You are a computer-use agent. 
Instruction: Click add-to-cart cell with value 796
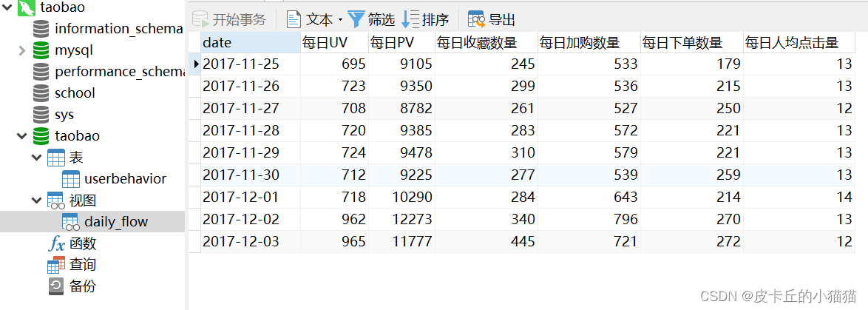click(589, 219)
